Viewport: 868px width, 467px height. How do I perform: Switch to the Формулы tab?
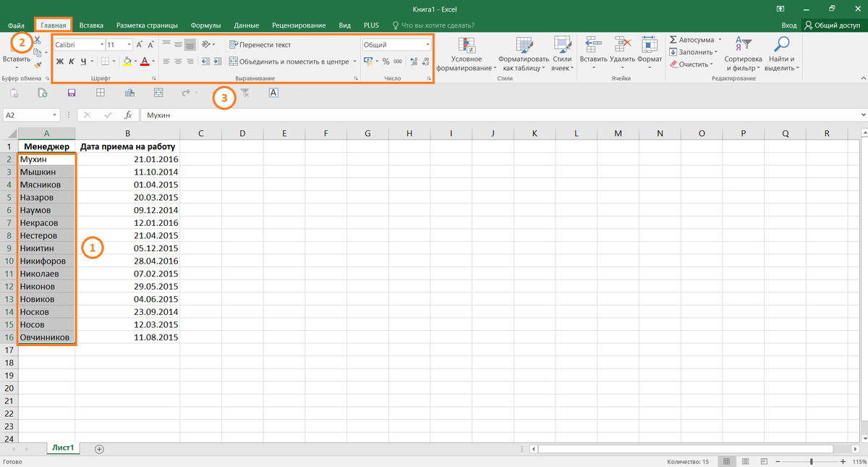pyautogui.click(x=205, y=25)
